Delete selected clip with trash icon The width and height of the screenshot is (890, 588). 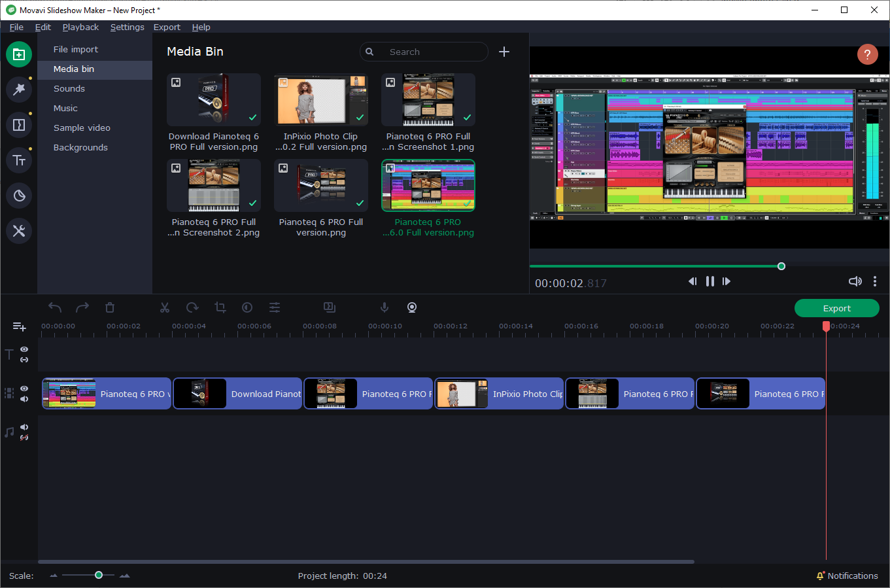coord(110,307)
